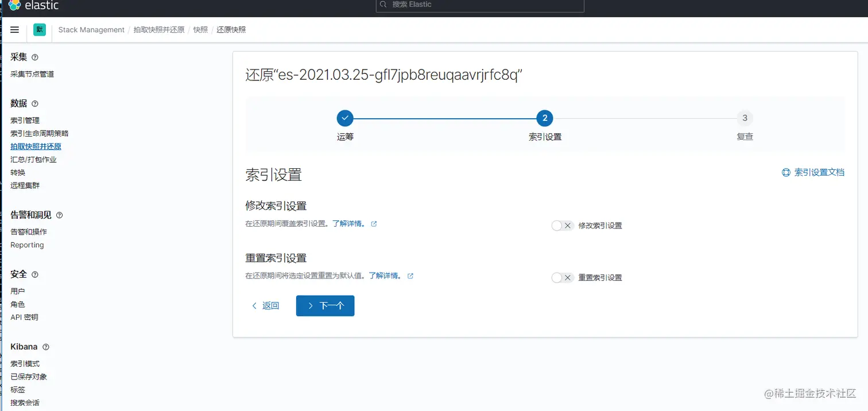Jump to step 3 复查 circle
Screen dimensions: 868x411
745,118
